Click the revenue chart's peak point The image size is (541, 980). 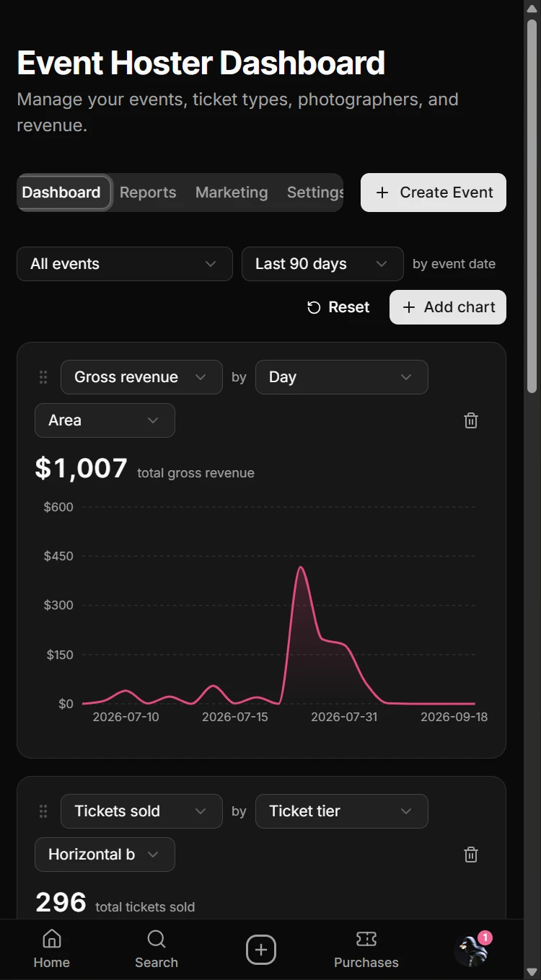pyautogui.click(x=301, y=568)
